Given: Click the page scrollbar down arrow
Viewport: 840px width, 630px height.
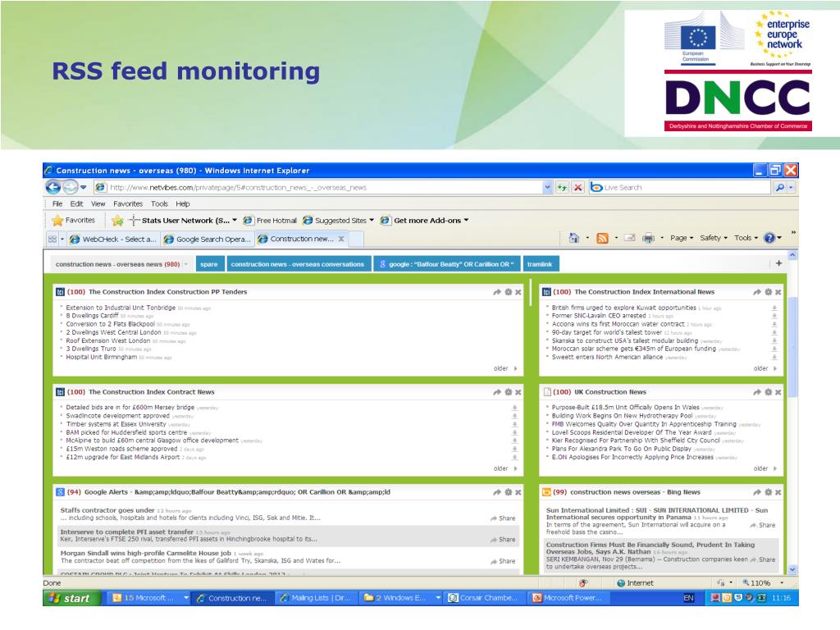Looking at the screenshot, I should click(792, 569).
